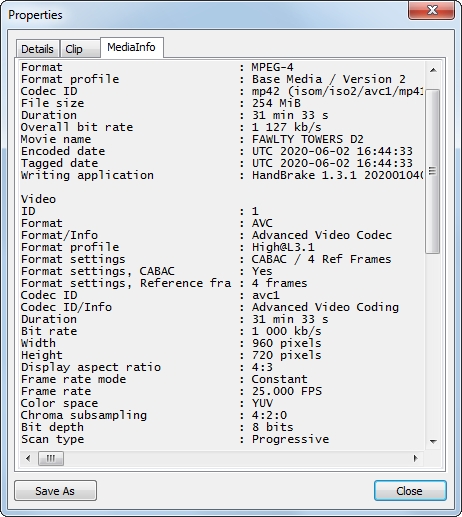Click 'Advanced Video Codec' text

[x=322, y=235]
